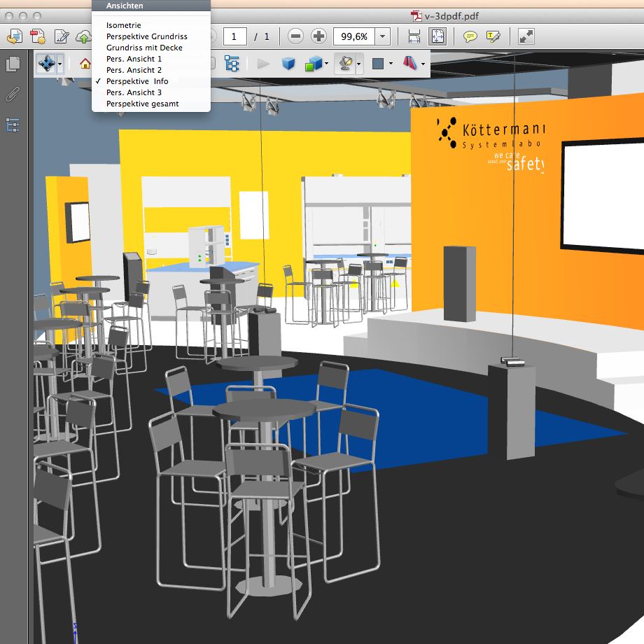The width and height of the screenshot is (644, 644).
Task: Open page thumbnails panel in sidebar
Action: 13,64
